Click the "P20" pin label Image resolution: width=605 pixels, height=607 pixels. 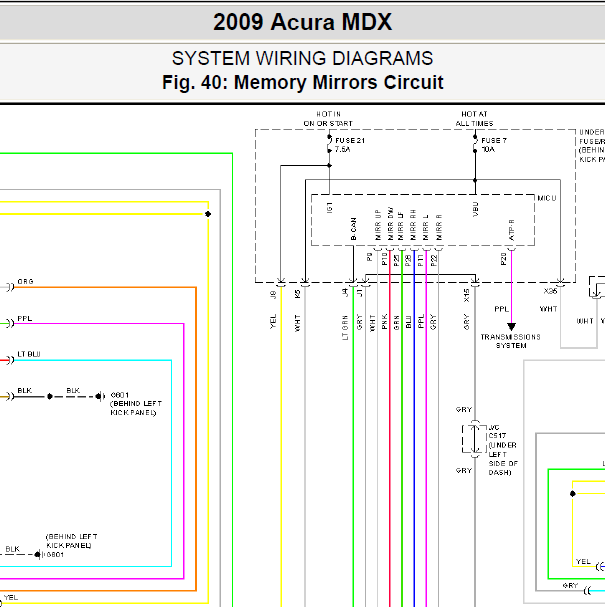503,259
